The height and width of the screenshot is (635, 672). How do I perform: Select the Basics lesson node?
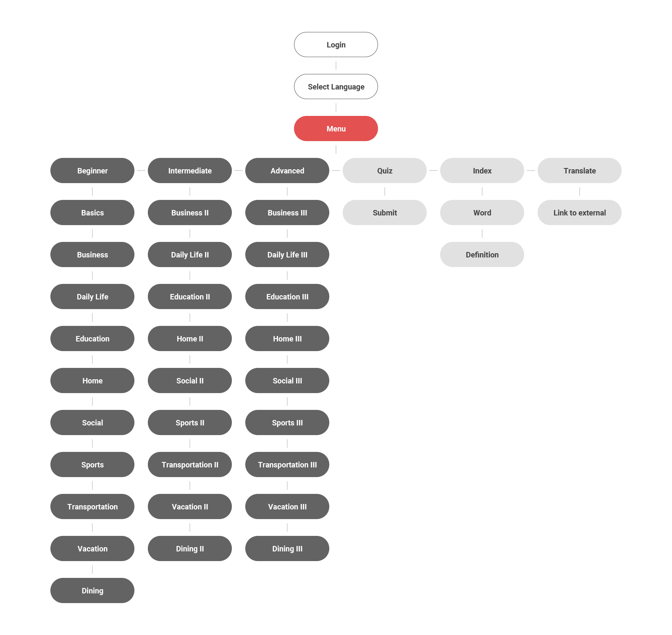(x=92, y=213)
